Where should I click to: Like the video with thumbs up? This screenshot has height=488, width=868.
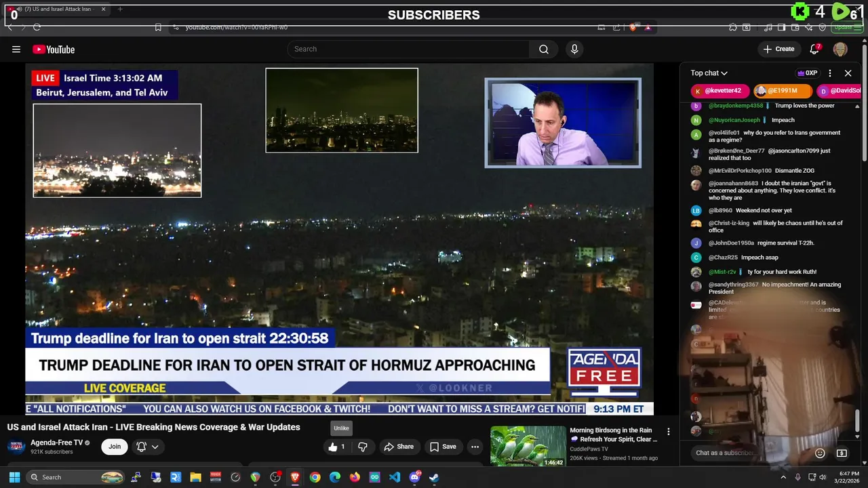point(337,447)
